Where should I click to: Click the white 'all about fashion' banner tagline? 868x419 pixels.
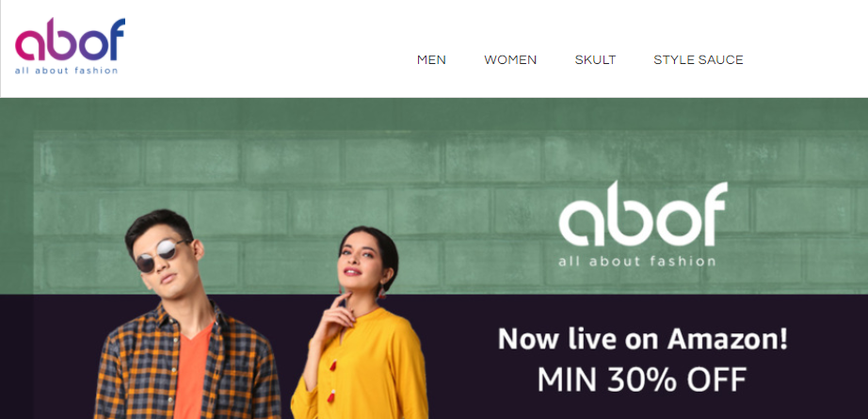tap(636, 261)
